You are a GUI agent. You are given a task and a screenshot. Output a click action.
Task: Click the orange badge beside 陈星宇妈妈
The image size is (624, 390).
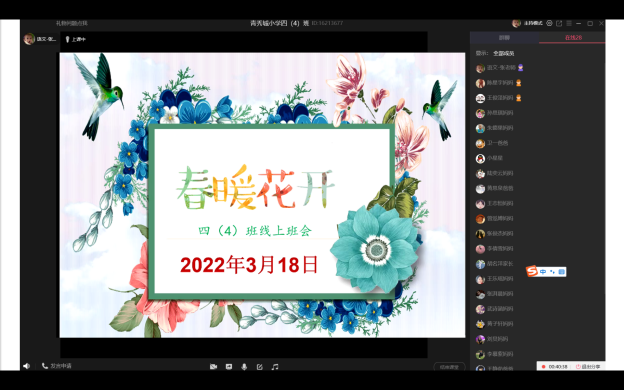click(x=519, y=83)
